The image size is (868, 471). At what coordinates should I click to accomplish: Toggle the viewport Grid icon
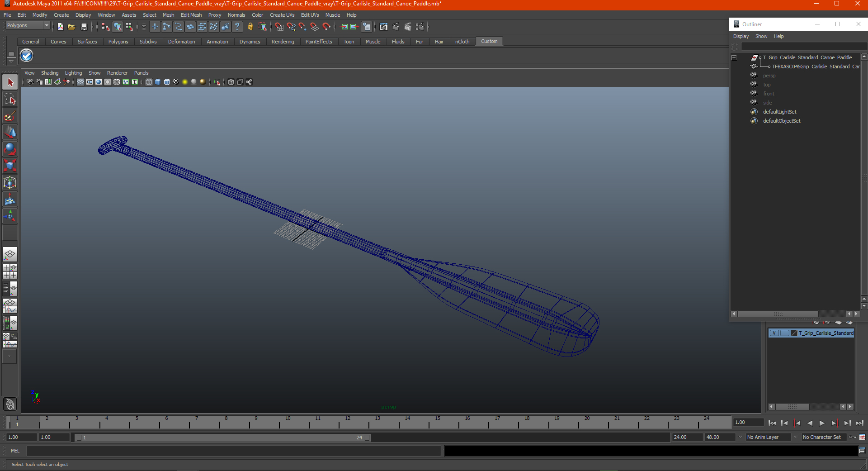[80, 82]
